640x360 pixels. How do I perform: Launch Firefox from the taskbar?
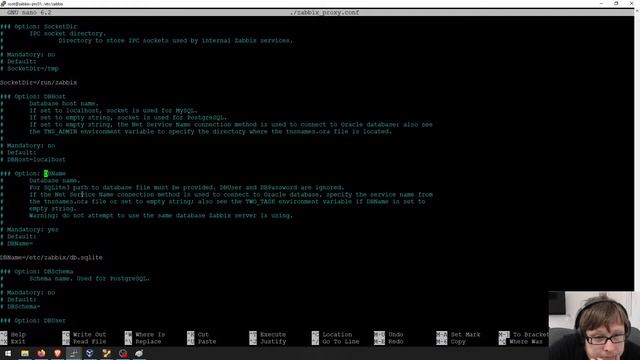(41, 353)
